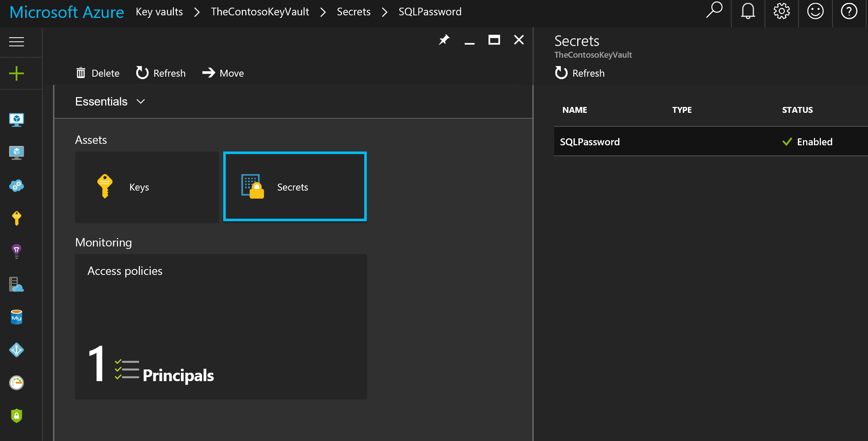Open the gauge Monitor icon in sidebar
Image resolution: width=868 pixels, height=441 pixels.
click(16, 383)
